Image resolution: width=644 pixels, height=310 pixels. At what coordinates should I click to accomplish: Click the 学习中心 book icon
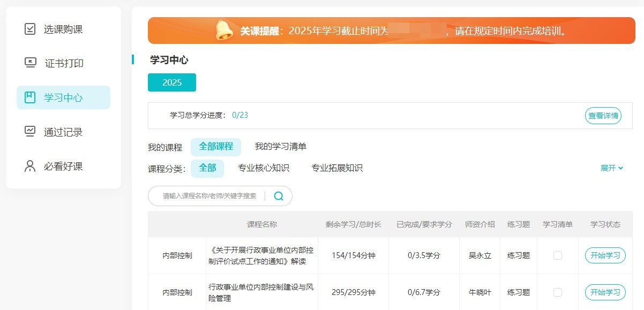[x=31, y=97]
